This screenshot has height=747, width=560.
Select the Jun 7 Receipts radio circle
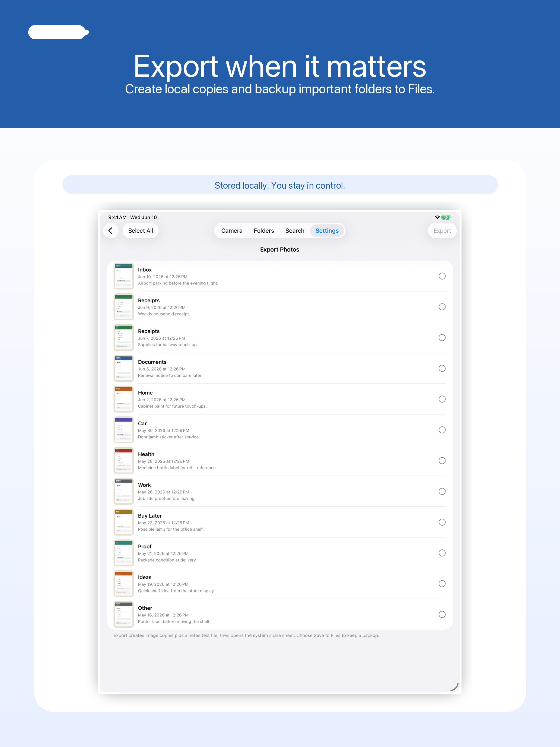coord(442,337)
